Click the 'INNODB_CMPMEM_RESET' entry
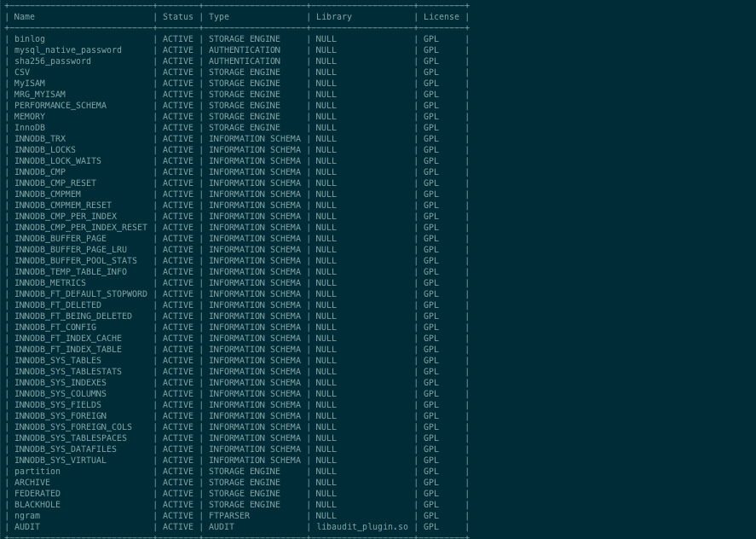Viewport: 756px width, 539px height. point(63,206)
